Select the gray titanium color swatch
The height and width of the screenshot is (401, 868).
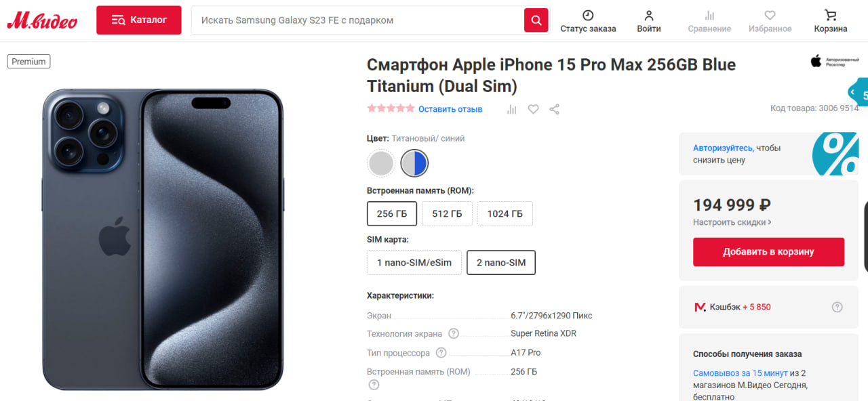pos(381,163)
